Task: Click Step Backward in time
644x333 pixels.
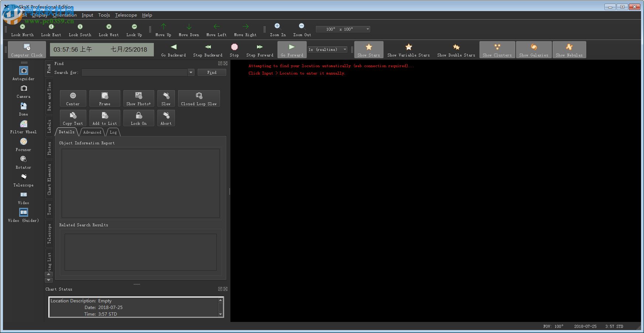Action: click(208, 49)
